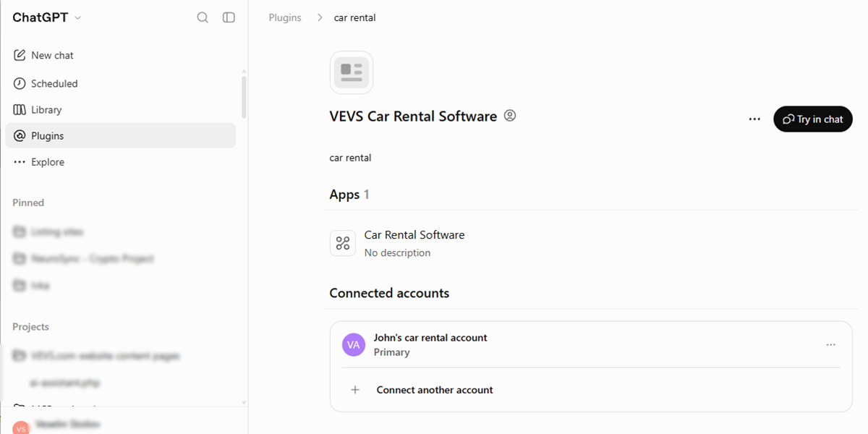Click the VA account avatar

click(x=354, y=344)
